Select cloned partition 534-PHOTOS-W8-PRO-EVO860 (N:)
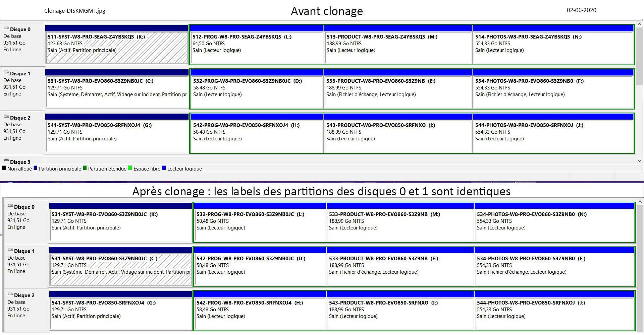Image resolution: width=644 pixels, height=335 pixels. (x=554, y=222)
